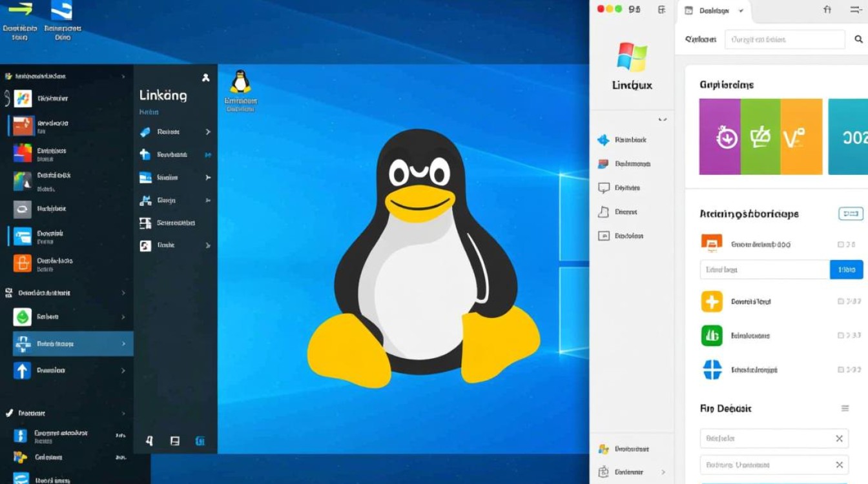The image size is (868, 484).
Task: Click the green shield icon in the start menu
Action: point(23,317)
